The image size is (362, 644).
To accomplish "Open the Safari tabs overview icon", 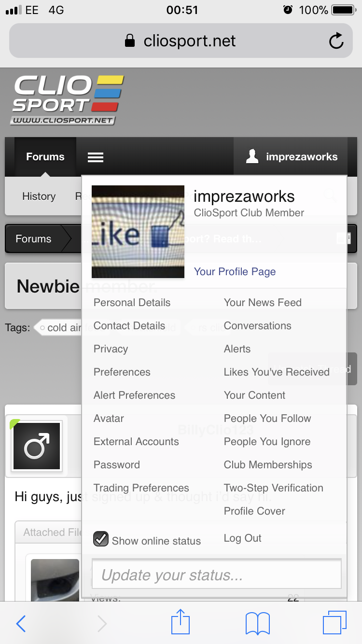I will click(x=334, y=623).
